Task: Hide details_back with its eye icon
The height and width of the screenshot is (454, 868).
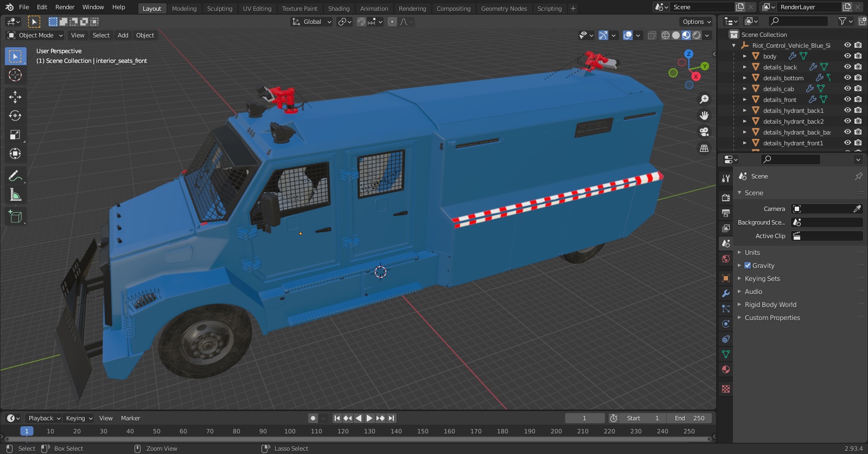Action: point(847,67)
